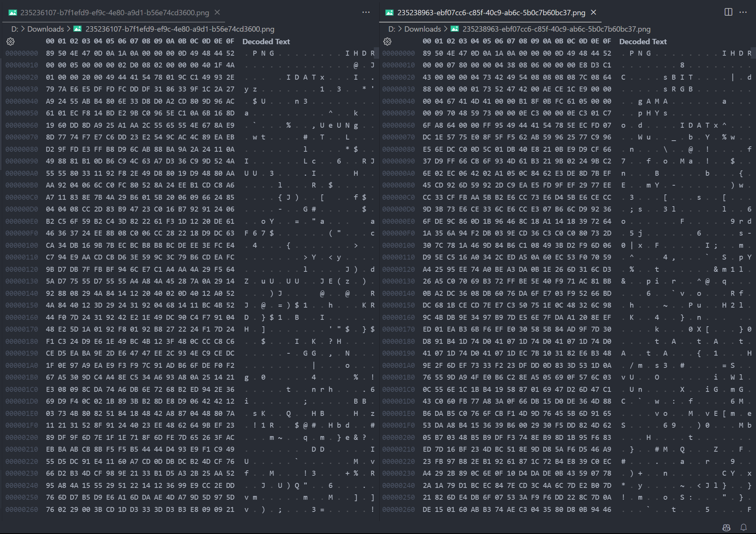Expand D: drive breadcrumb in right pane
The height and width of the screenshot is (534, 756).
pyautogui.click(x=391, y=29)
